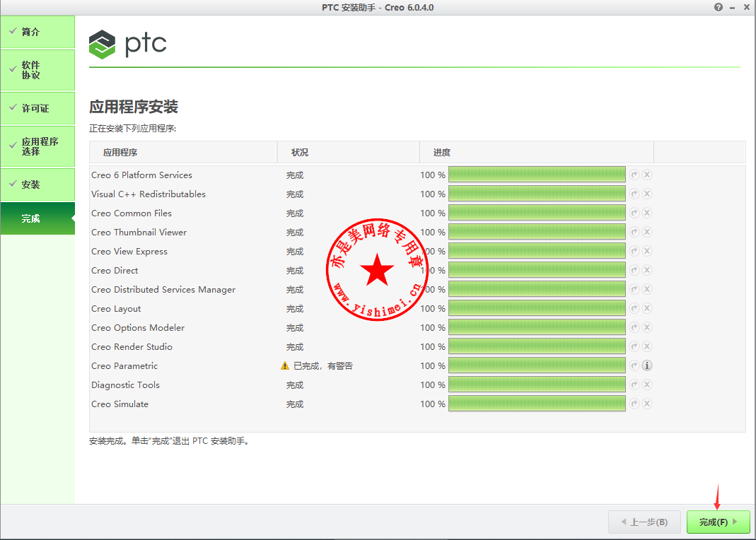This screenshot has height=540, width=756.
Task: Click 100 % value in Creo Simulate row
Action: click(x=433, y=404)
